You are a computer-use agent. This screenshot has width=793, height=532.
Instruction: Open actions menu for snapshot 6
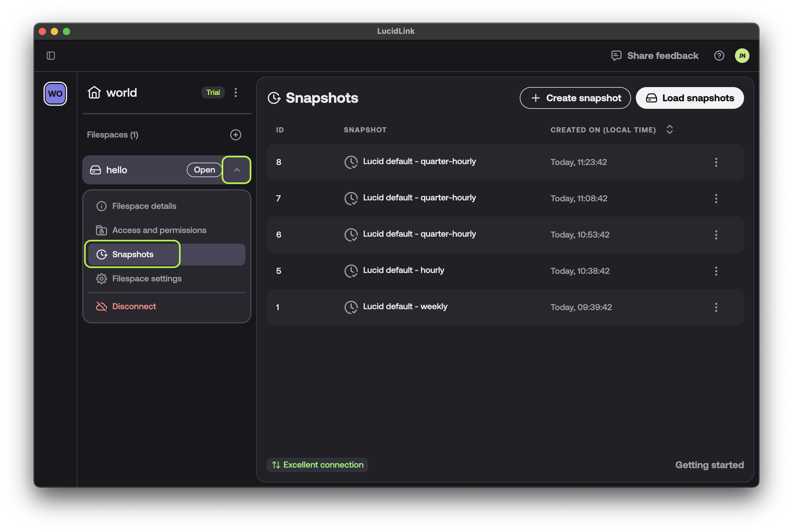(716, 235)
